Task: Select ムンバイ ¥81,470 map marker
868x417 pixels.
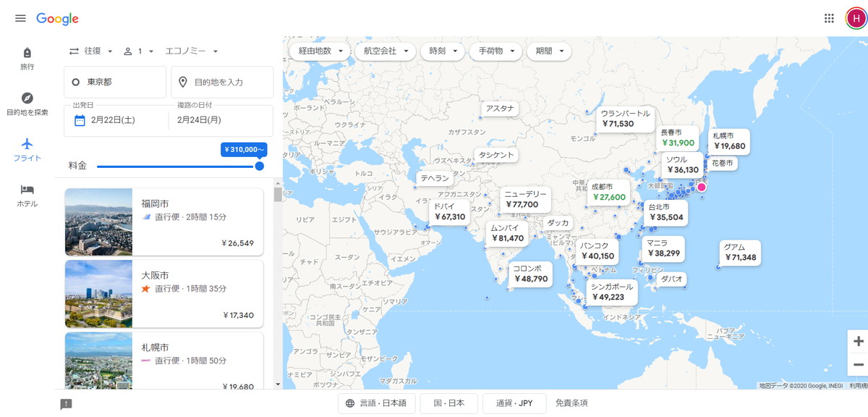Action: 507,232
